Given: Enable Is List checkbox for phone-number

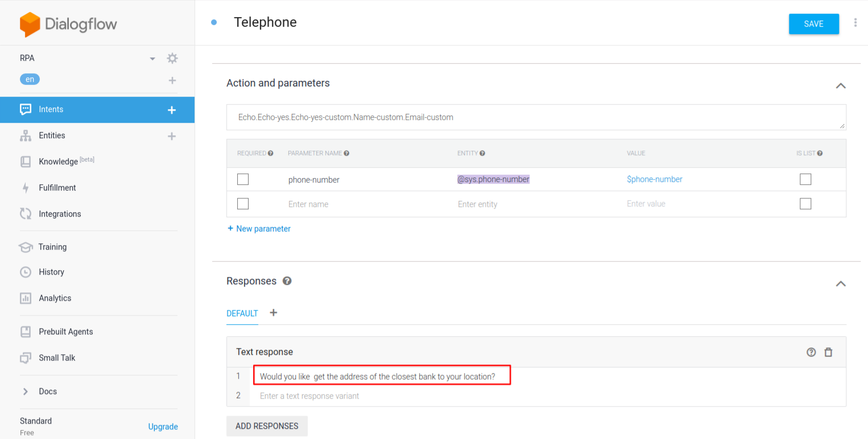Looking at the screenshot, I should coord(805,179).
